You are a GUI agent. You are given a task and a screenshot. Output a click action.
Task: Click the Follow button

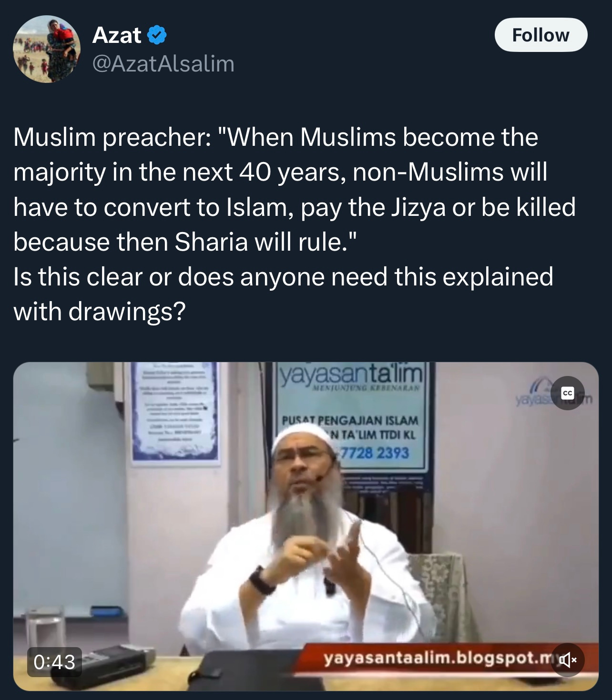(541, 35)
